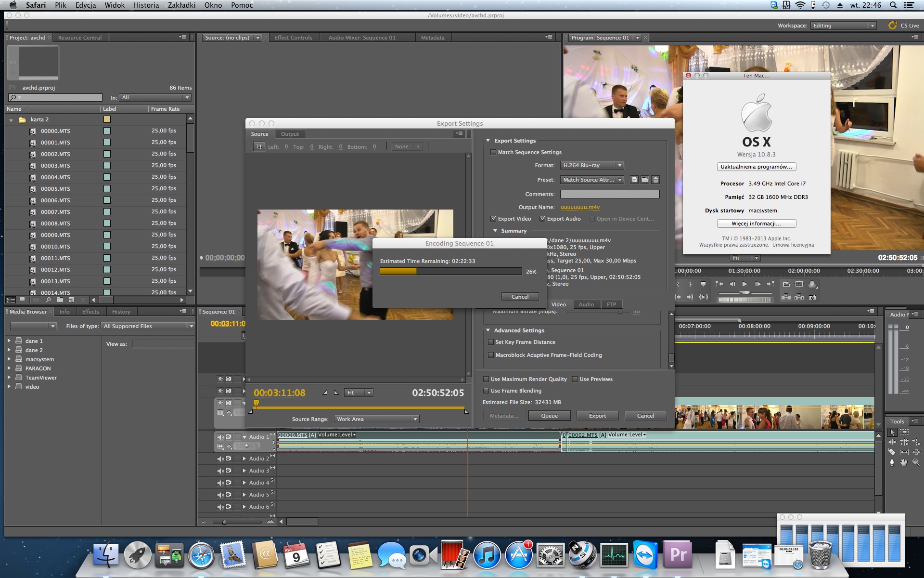Open the Effect Controls tab
The width and height of the screenshot is (924, 578).
tap(294, 38)
